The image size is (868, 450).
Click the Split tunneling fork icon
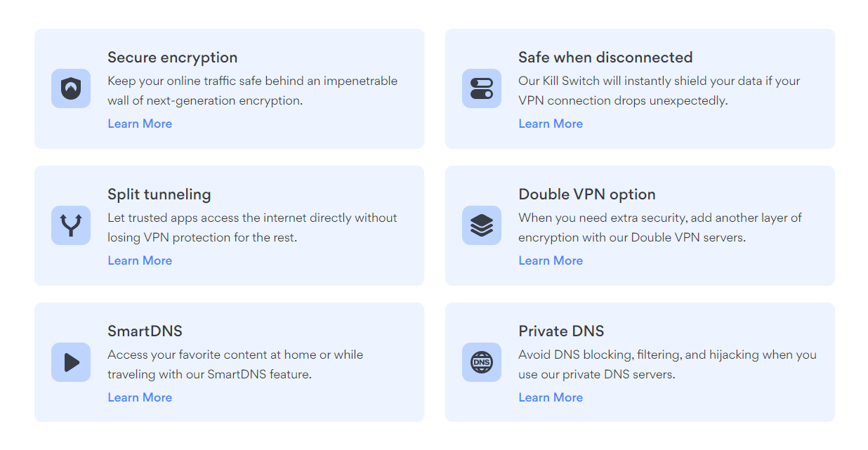coord(71,225)
